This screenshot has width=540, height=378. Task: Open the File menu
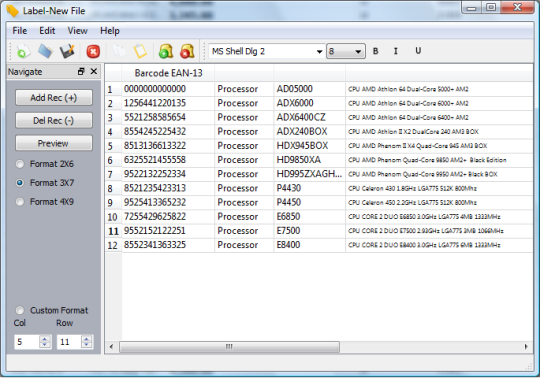[x=20, y=31]
